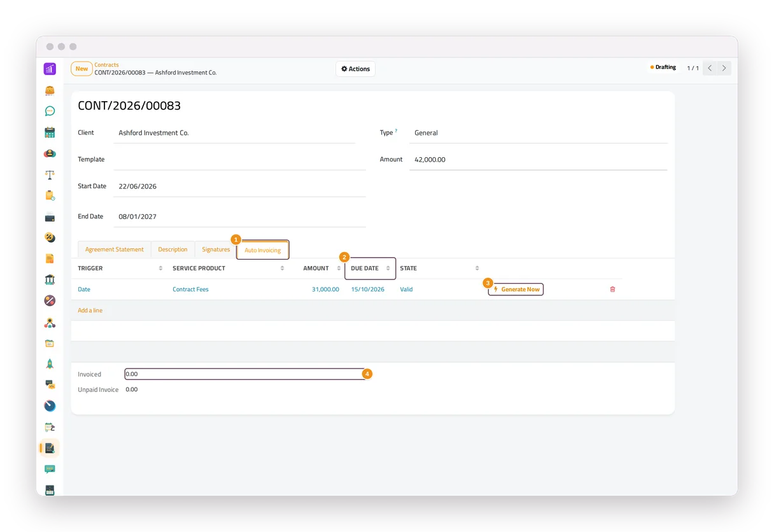
Task: Open the Type field selection
Action: click(538, 133)
